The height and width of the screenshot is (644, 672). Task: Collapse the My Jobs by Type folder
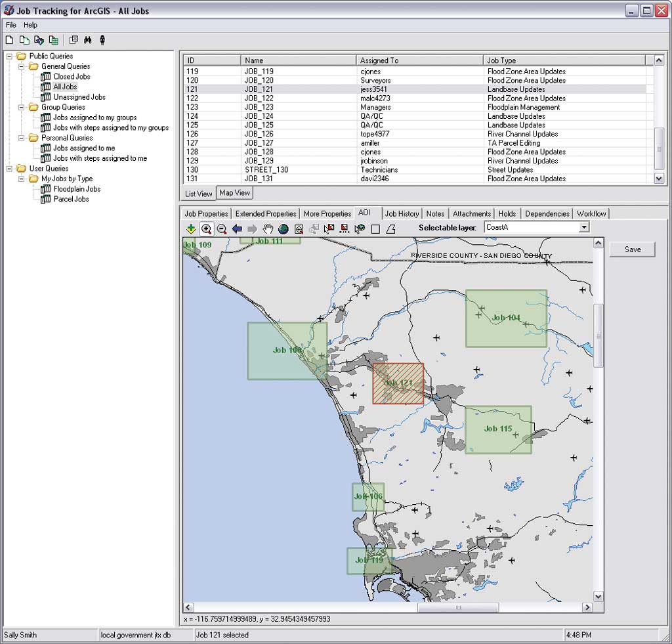tap(22, 179)
